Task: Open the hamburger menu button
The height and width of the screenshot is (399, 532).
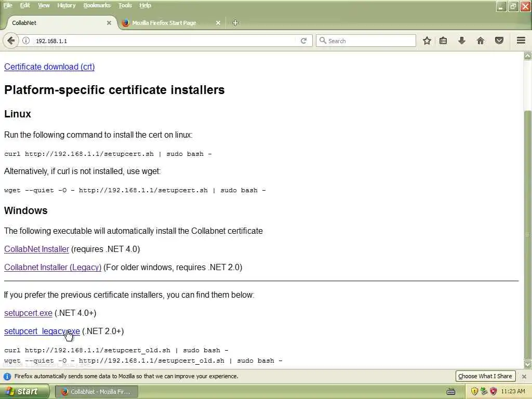Action: tap(521, 41)
